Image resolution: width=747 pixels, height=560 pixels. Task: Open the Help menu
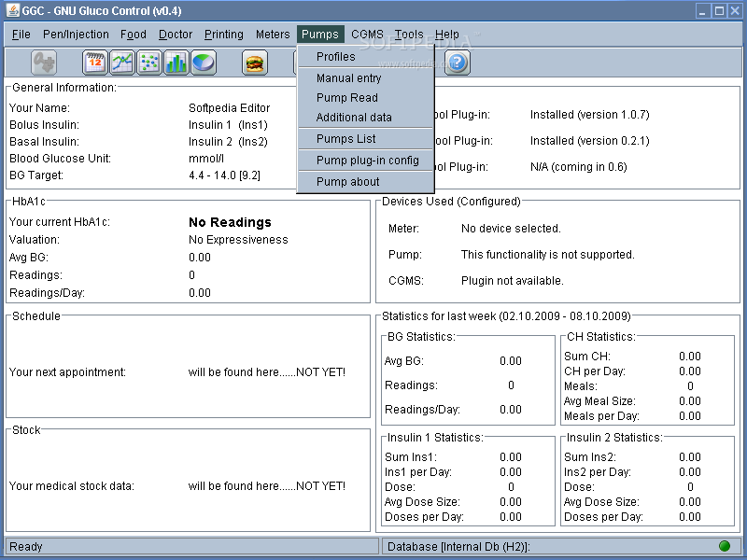pyautogui.click(x=447, y=35)
